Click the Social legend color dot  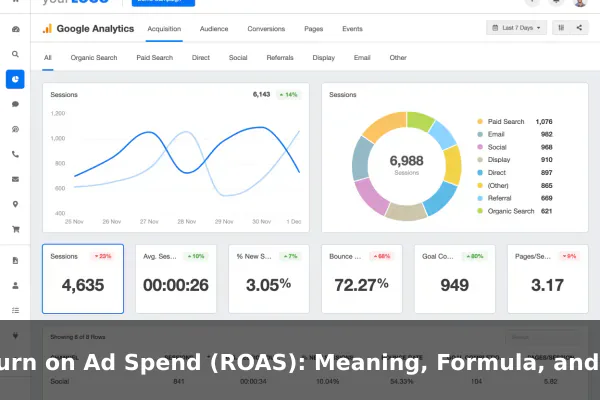[480, 147]
